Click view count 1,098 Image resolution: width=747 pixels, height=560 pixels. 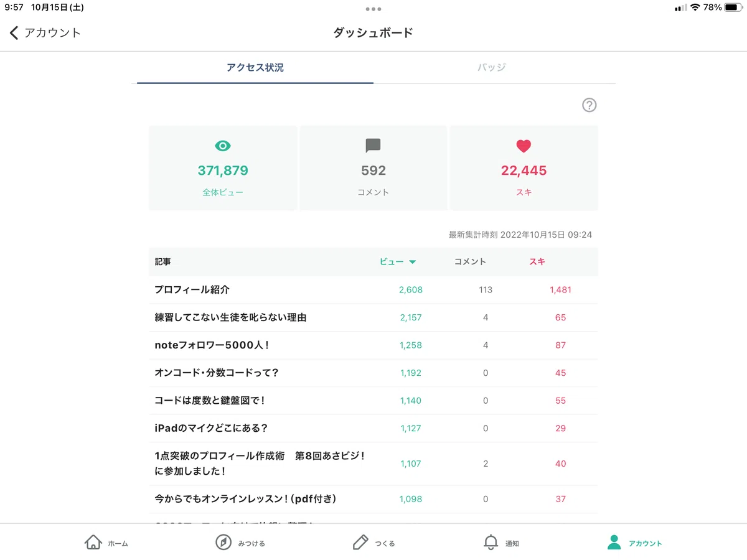[x=411, y=499]
